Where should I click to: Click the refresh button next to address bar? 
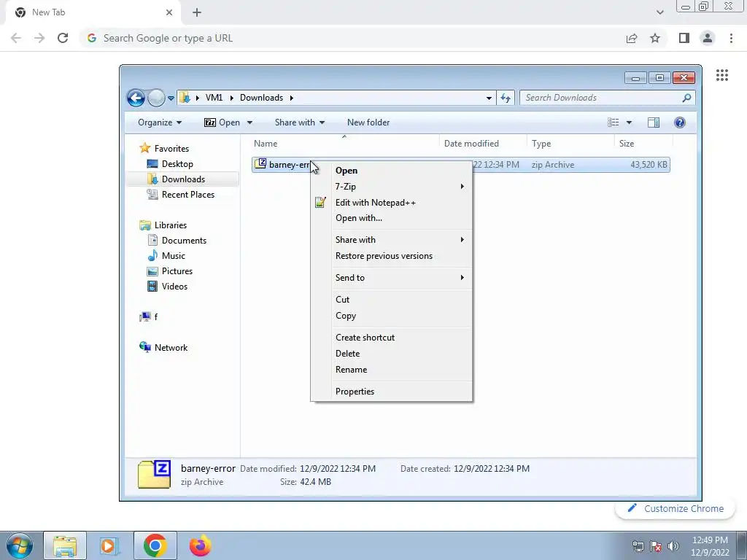point(506,98)
